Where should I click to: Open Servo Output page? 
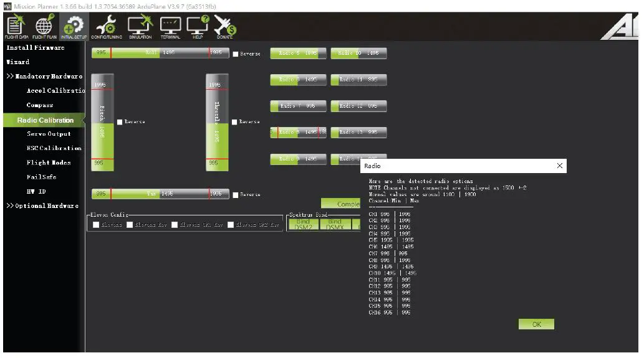tap(49, 134)
